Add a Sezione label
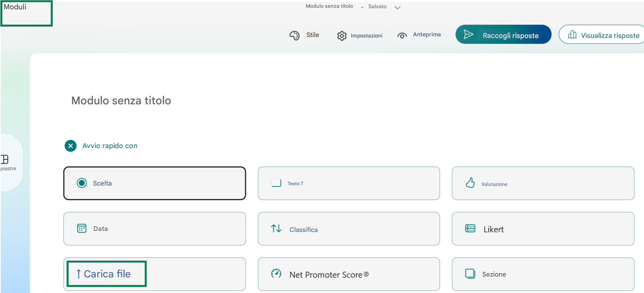Screen dimensions: 644x293 pyautogui.click(x=494, y=274)
